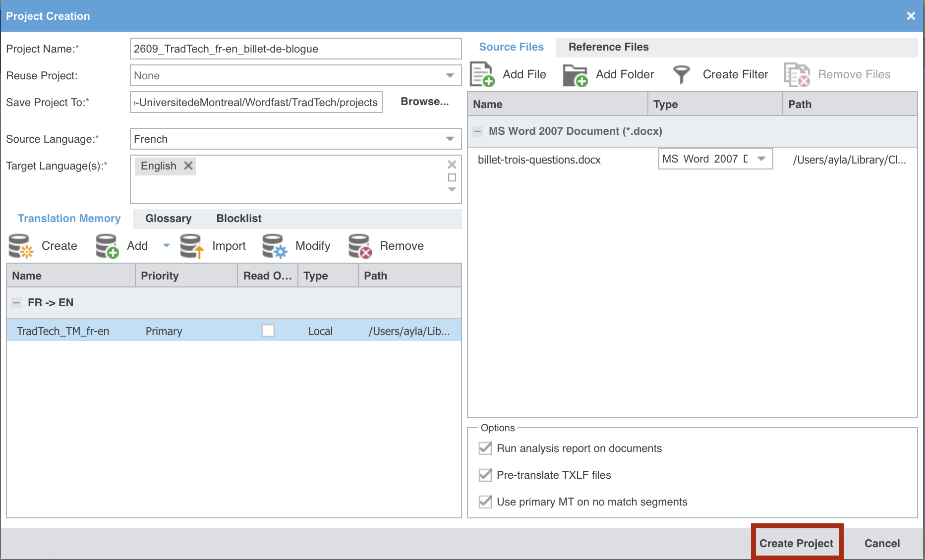Viewport: 925px width, 560px height.
Task: Click Browse to choose save location
Action: pos(424,102)
